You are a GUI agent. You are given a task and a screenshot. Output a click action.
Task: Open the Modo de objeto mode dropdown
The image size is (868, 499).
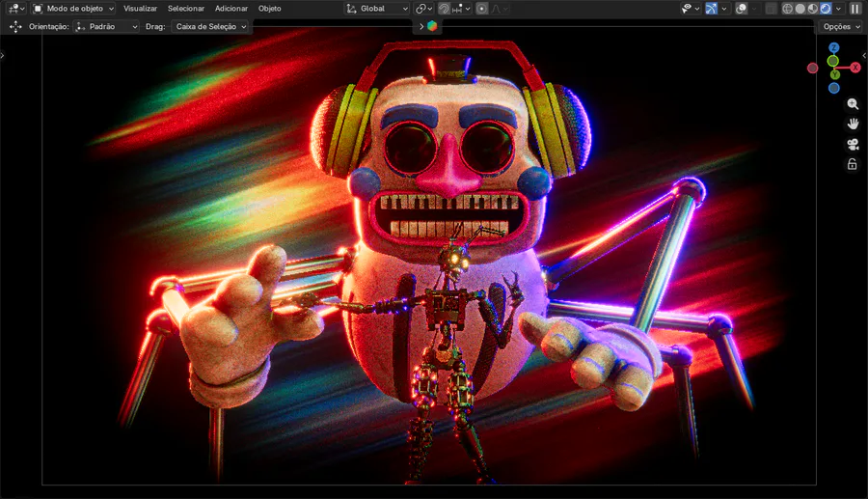(x=73, y=9)
